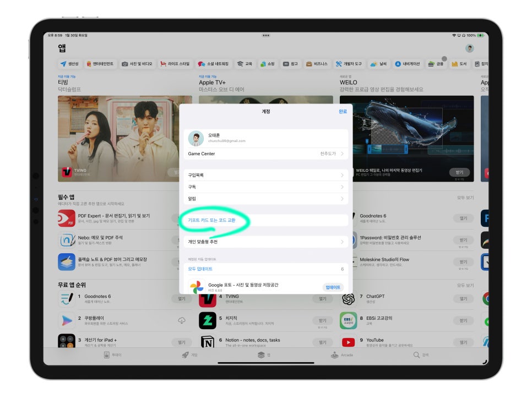532x398 pixels.
Task: Tap 모두 보기 beside the 필수 앱 section
Action: pyautogui.click(x=465, y=198)
